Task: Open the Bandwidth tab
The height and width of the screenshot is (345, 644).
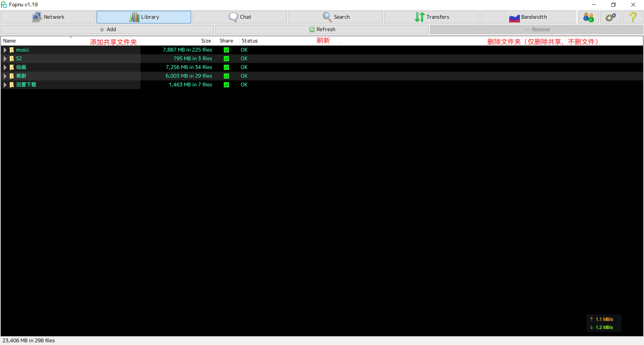Action: (528, 17)
